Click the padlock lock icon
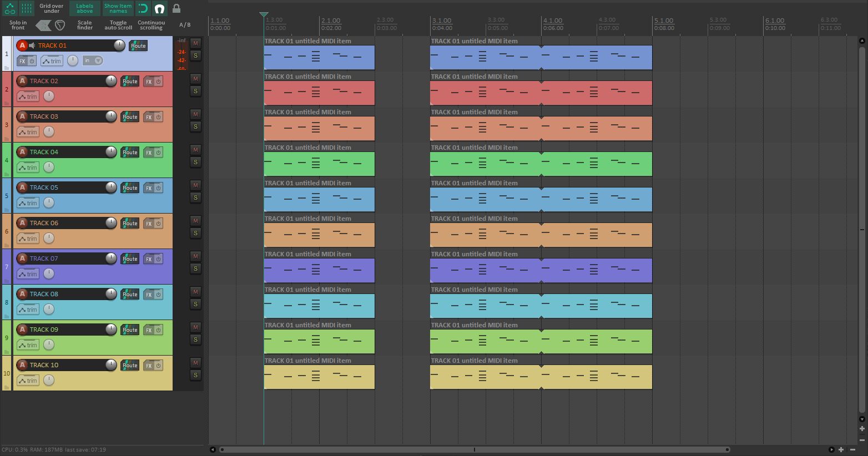The width and height of the screenshot is (868, 456). tap(176, 8)
